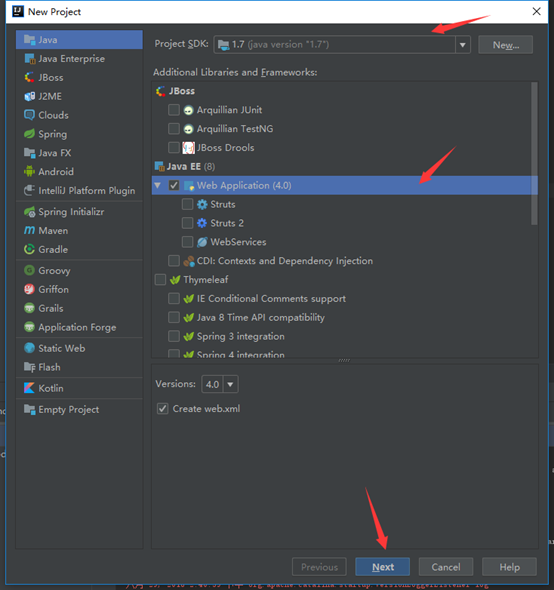
Task: Click the New... SDK button
Action: pos(505,45)
